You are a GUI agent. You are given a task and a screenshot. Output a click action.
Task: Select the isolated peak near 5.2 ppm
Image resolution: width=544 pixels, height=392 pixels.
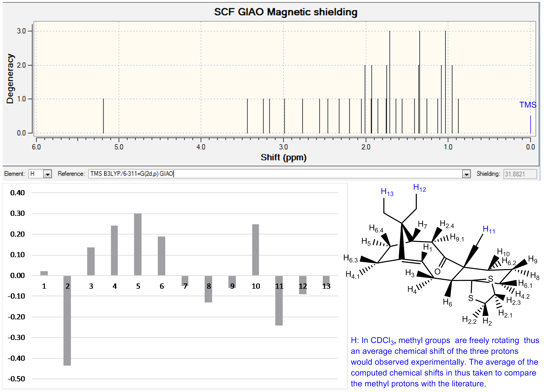(103, 116)
